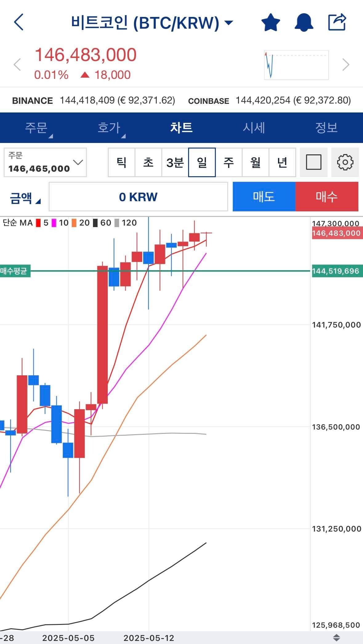Viewport: 363px width, 644px height.
Task: Click the red MA 5 color swatch
Action: coord(38,223)
